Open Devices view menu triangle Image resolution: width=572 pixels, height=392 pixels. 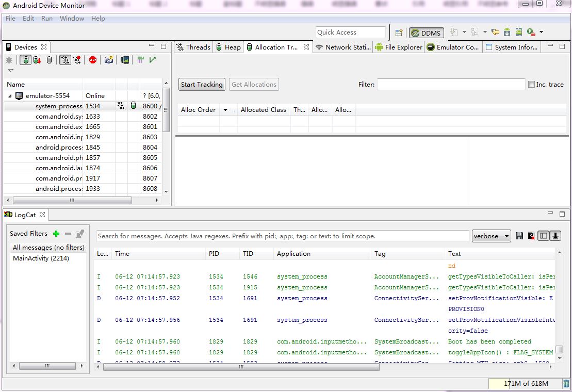11,70
